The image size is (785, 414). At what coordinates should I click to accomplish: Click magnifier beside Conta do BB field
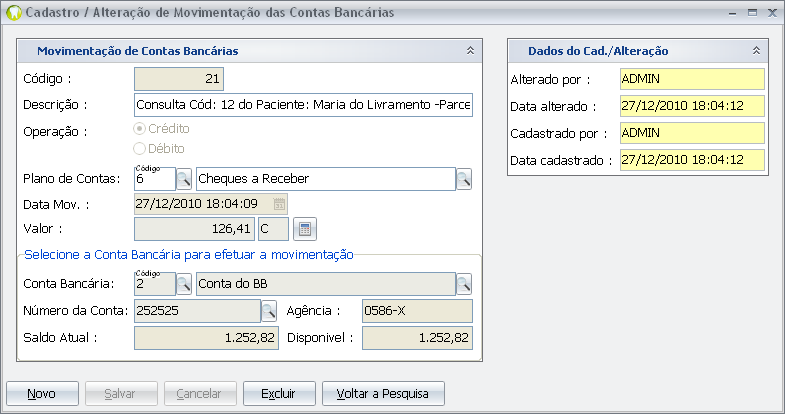pyautogui.click(x=464, y=284)
